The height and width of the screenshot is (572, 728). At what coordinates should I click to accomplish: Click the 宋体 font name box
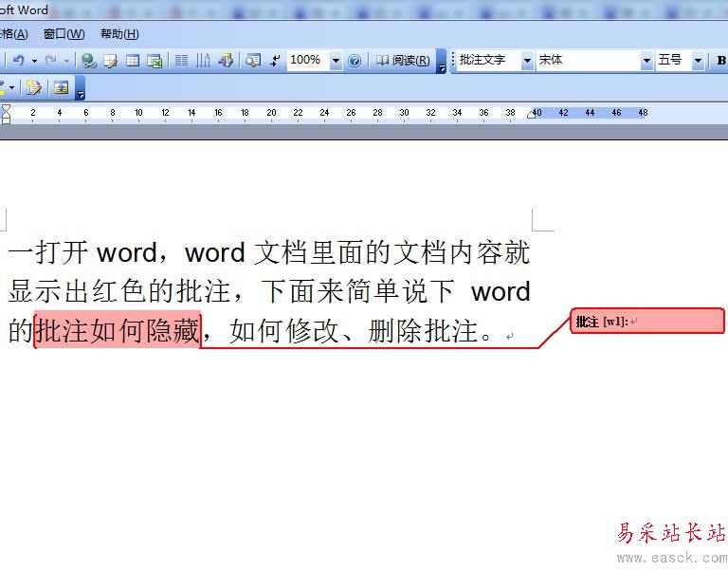click(589, 60)
